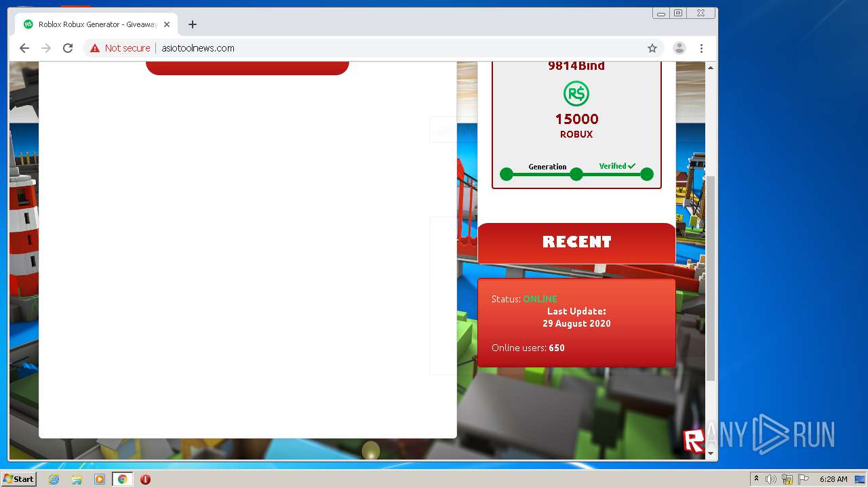Click the Verified checkmark label
The width and height of the screenshot is (868, 488).
(x=617, y=166)
